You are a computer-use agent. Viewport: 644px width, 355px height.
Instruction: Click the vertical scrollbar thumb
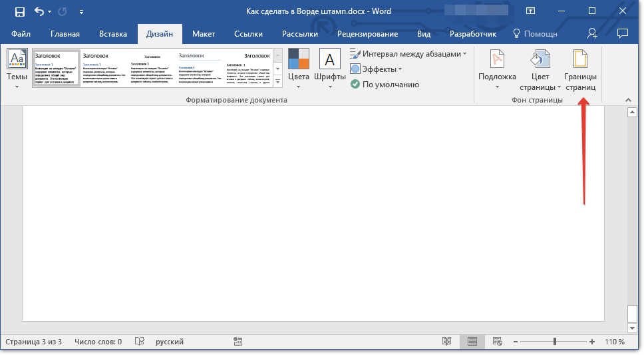point(633,314)
